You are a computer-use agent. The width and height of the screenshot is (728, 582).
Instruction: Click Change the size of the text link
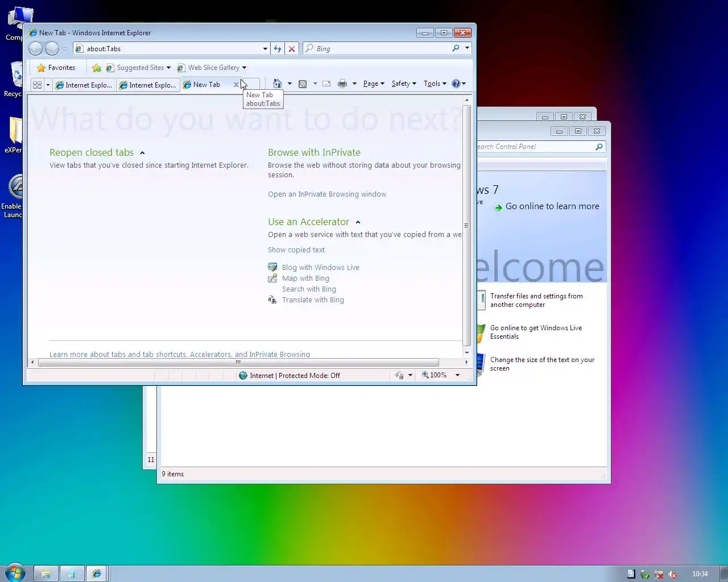(542, 364)
